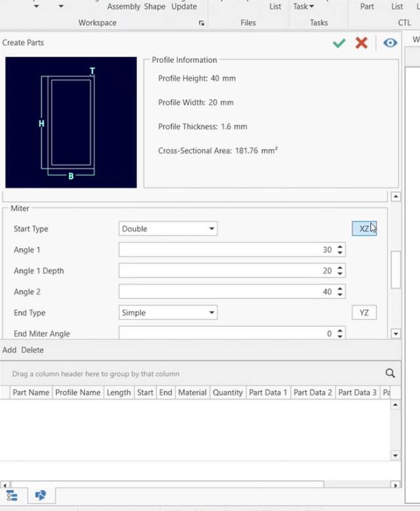420x511 pixels.
Task: Click the YZ plane button
Action: pyautogui.click(x=364, y=312)
